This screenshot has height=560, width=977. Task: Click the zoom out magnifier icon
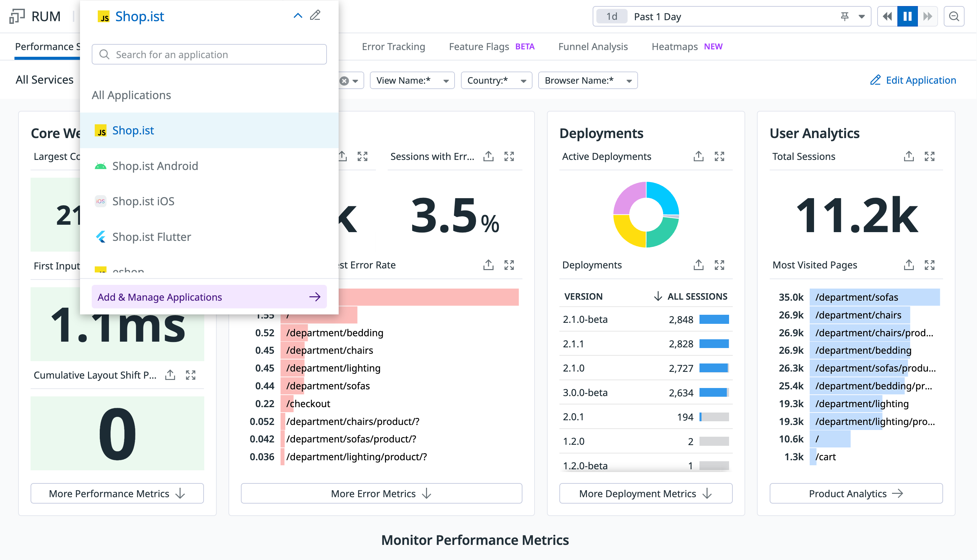[x=953, y=16]
